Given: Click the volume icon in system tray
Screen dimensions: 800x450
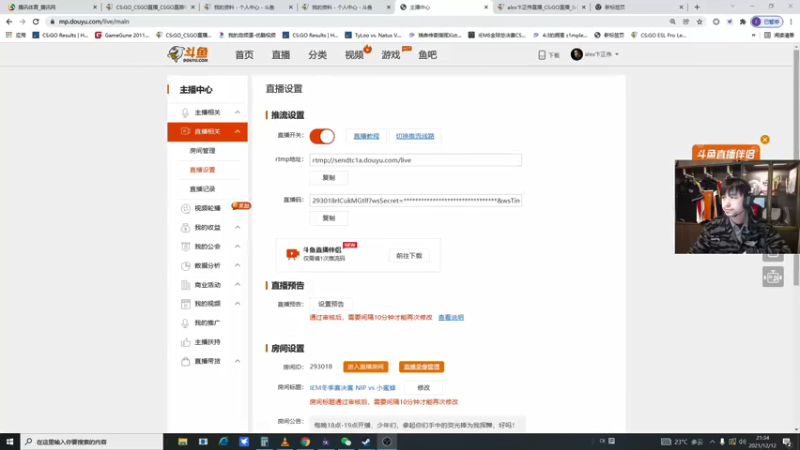Looking at the screenshot, I should tap(742, 441).
